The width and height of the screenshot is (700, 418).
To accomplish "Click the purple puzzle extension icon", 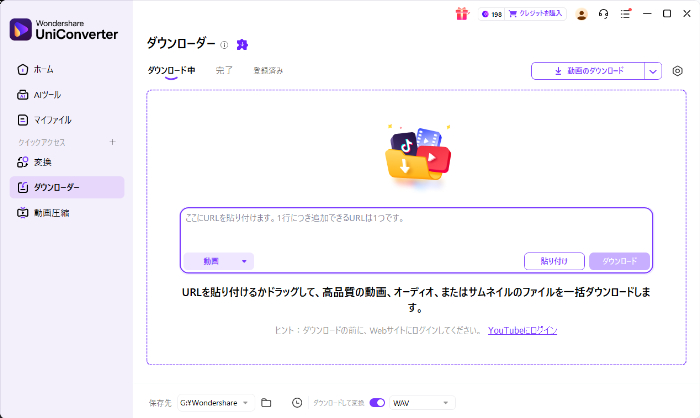I will pos(242,44).
